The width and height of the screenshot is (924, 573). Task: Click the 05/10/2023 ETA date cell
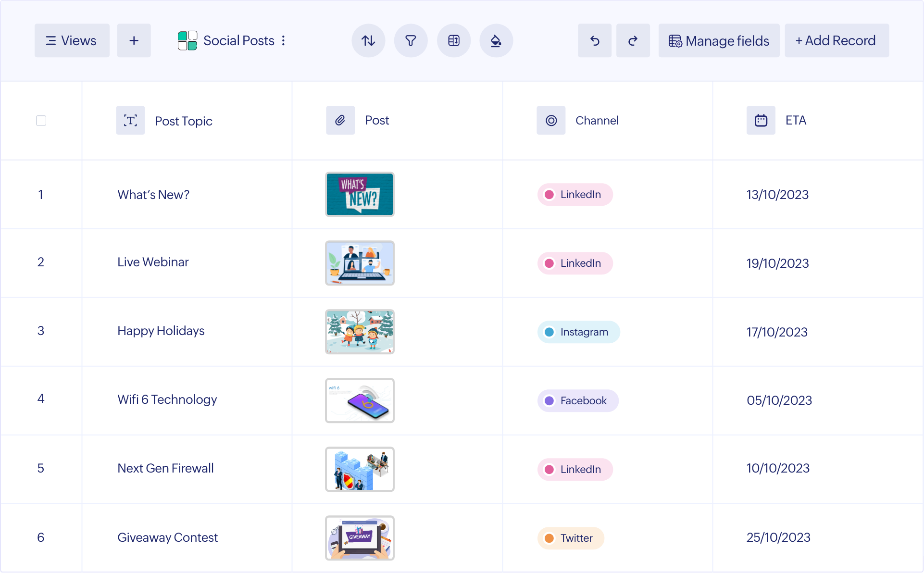(779, 400)
